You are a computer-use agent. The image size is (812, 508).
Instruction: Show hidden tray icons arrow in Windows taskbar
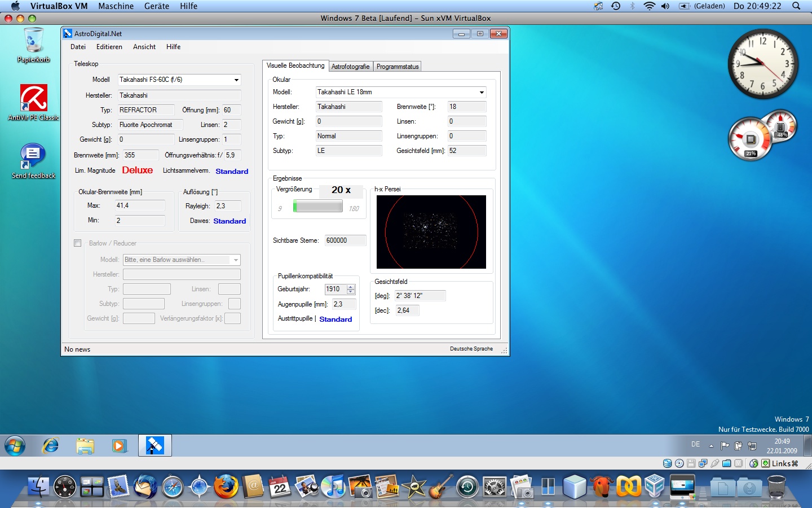(x=711, y=446)
